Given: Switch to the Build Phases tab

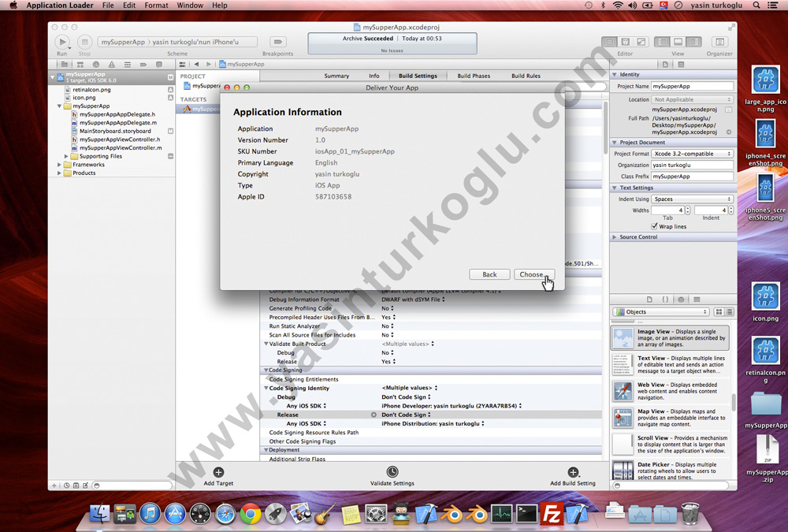Looking at the screenshot, I should tap(474, 76).
